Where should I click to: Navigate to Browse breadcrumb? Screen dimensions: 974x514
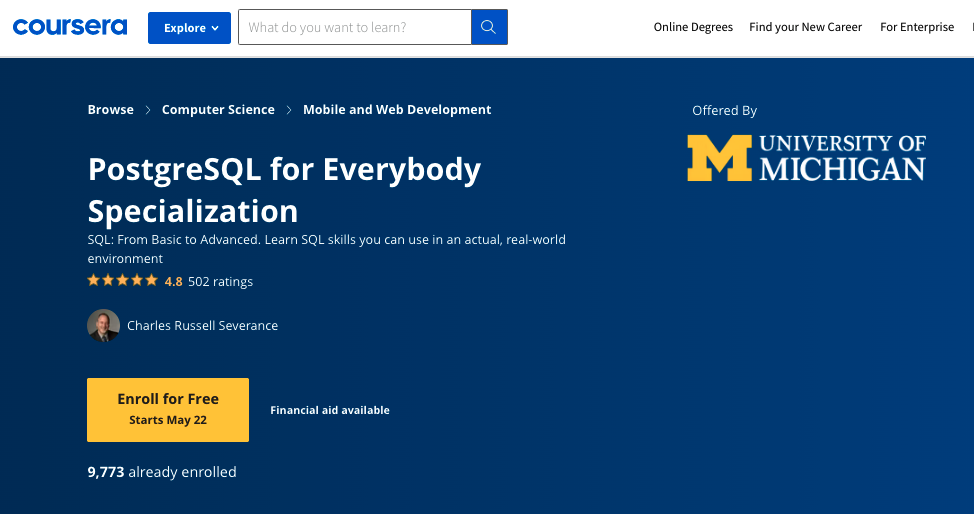[110, 110]
